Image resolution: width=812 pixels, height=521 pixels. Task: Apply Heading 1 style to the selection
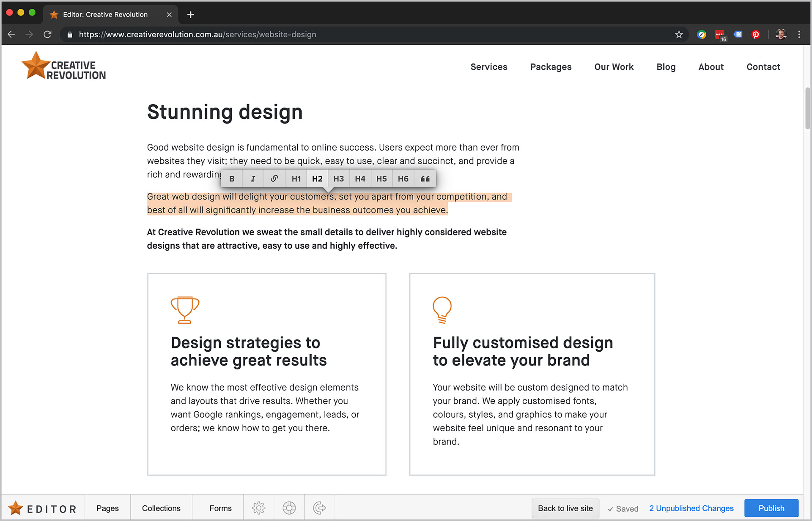point(296,178)
